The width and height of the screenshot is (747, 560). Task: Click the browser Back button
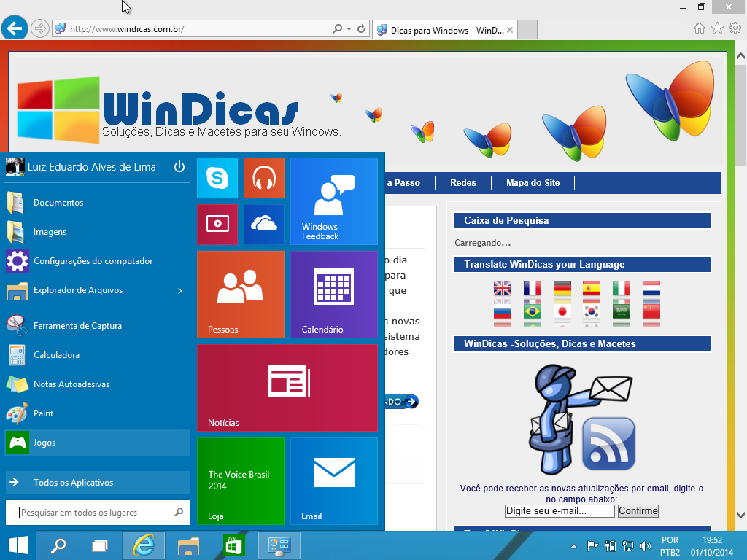pyautogui.click(x=15, y=28)
